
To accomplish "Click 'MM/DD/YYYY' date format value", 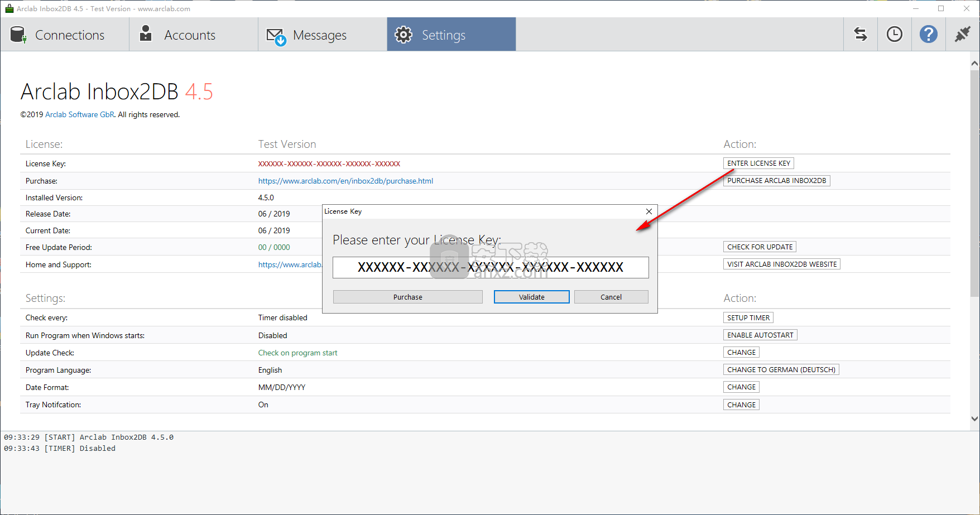I will click(282, 388).
